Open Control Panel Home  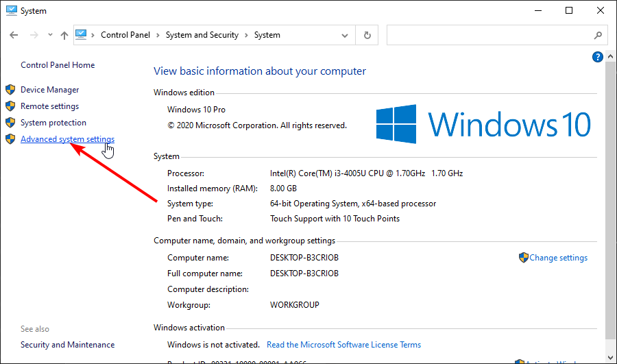click(x=58, y=65)
